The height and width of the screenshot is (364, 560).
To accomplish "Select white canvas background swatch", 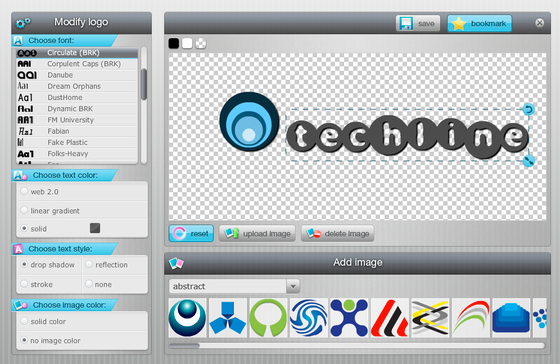I will pyautogui.click(x=187, y=44).
